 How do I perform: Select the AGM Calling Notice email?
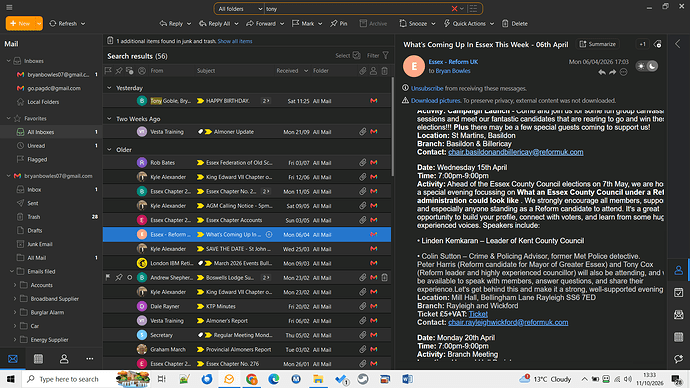247,206
